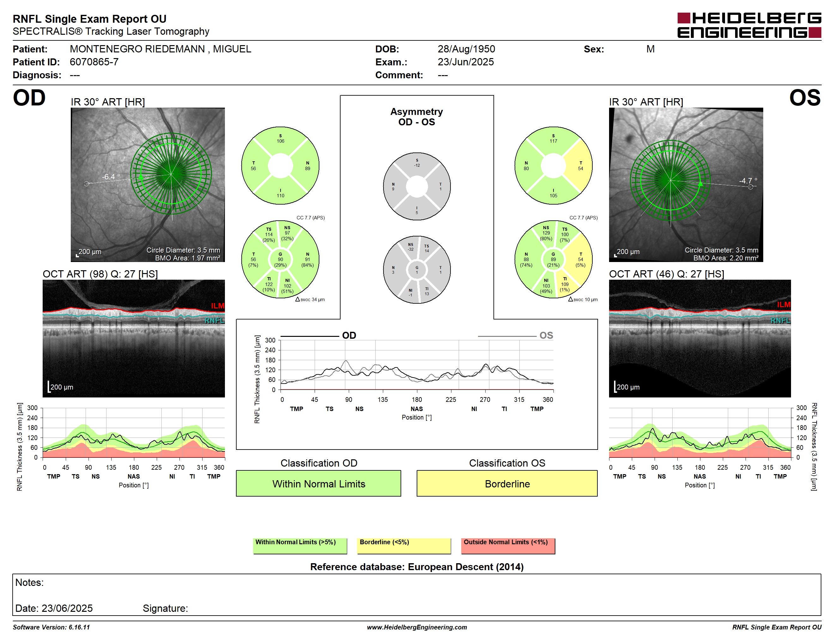Click the 'Asymmetry OD - OS' heading
The image size is (834, 644).
point(417,117)
